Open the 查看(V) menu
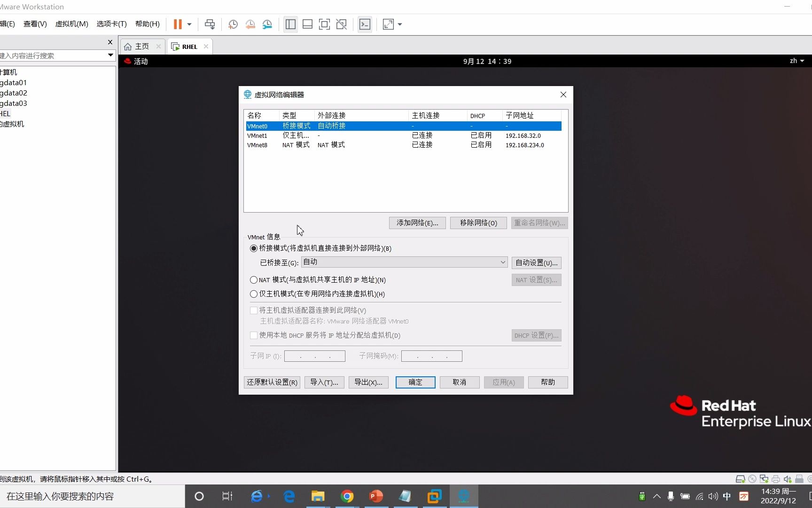This screenshot has width=812, height=508. [x=35, y=24]
